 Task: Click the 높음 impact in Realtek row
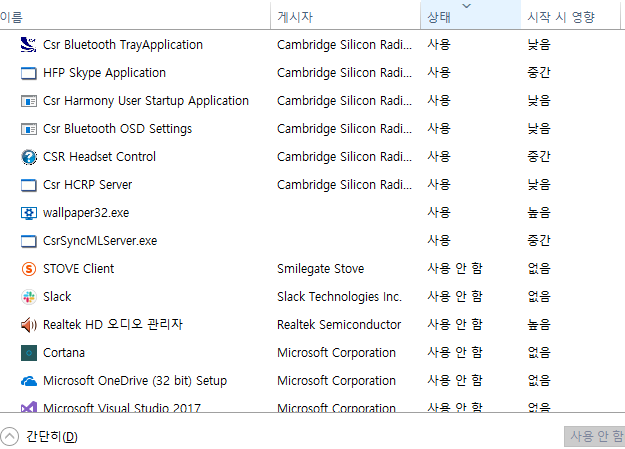click(x=539, y=325)
